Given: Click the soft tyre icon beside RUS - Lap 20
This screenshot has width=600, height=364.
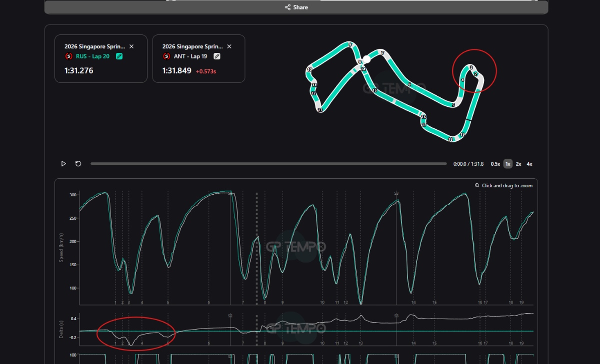Looking at the screenshot, I should [68, 56].
